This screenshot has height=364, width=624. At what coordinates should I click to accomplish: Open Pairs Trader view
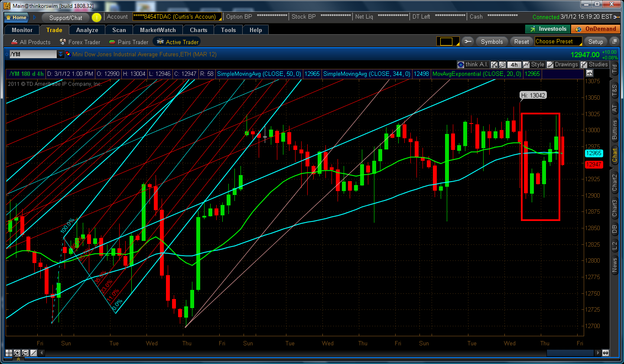(129, 42)
